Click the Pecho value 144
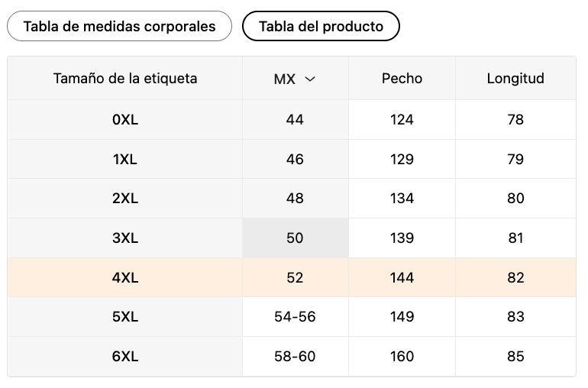Screen dimensions: 588x388 (x=402, y=278)
